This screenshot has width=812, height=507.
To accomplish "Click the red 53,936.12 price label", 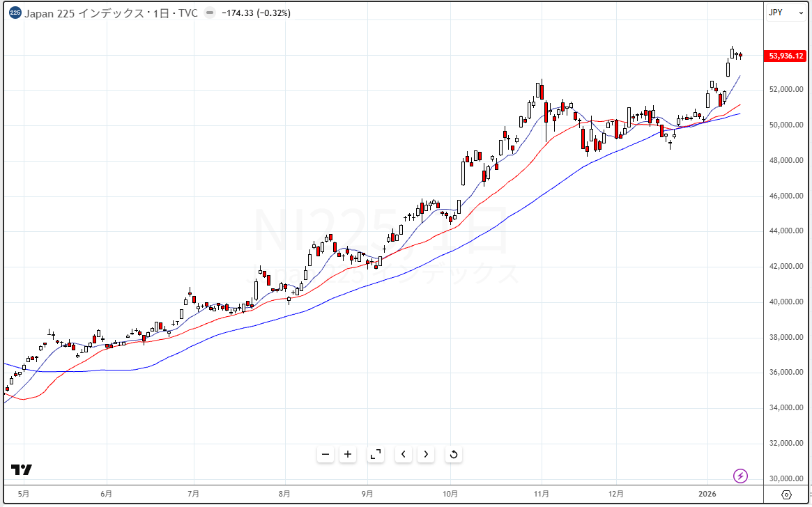I will (x=786, y=56).
